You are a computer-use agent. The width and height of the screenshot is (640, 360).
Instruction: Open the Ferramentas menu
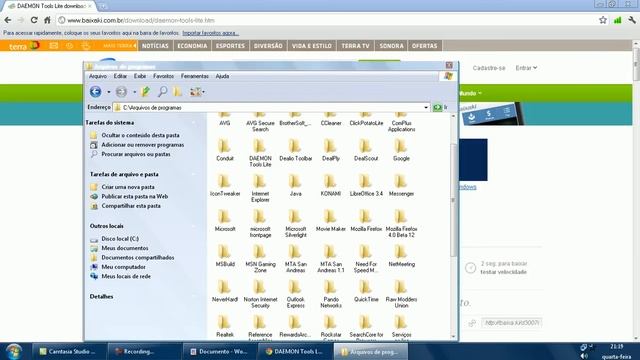195,76
